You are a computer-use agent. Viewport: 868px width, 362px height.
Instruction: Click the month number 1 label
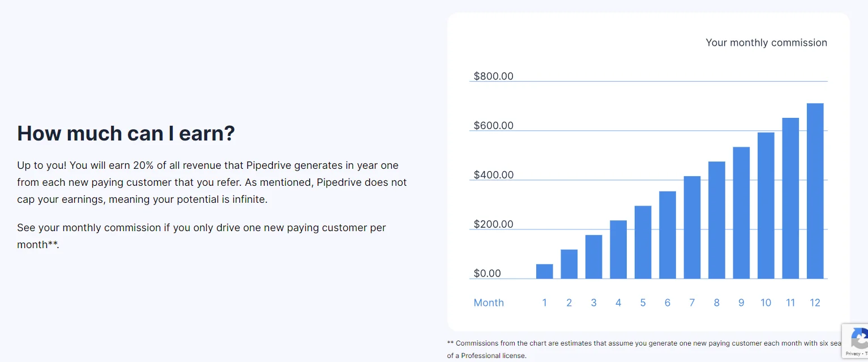545,303
